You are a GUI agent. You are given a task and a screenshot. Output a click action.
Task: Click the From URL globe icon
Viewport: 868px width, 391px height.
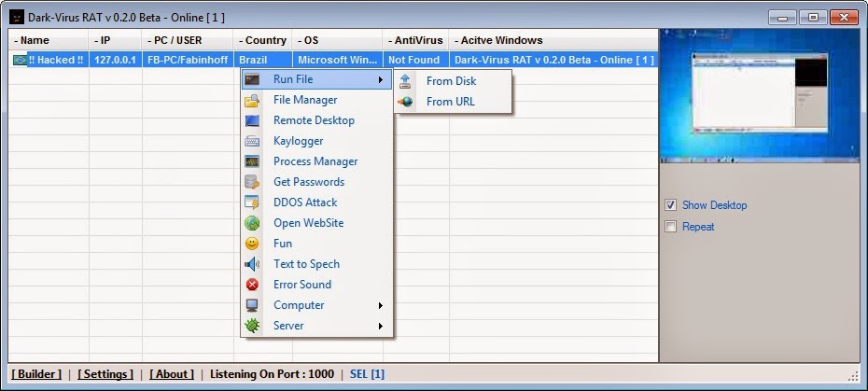pos(405,102)
